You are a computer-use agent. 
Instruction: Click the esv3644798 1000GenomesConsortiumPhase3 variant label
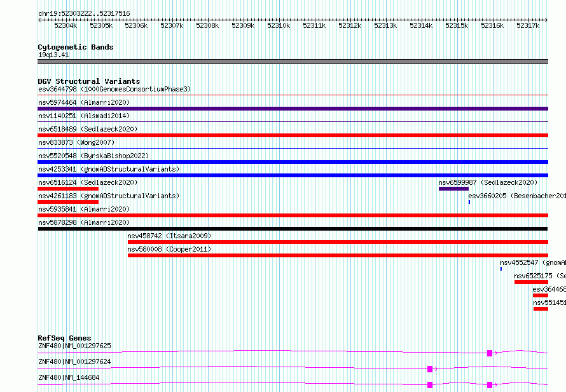(114, 89)
